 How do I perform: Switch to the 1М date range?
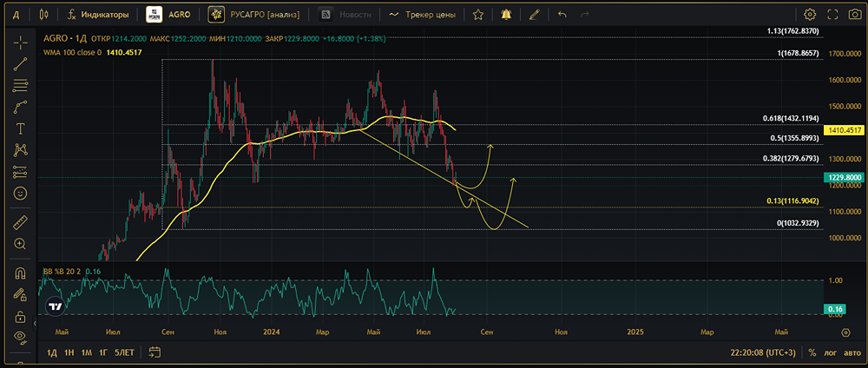(x=87, y=352)
